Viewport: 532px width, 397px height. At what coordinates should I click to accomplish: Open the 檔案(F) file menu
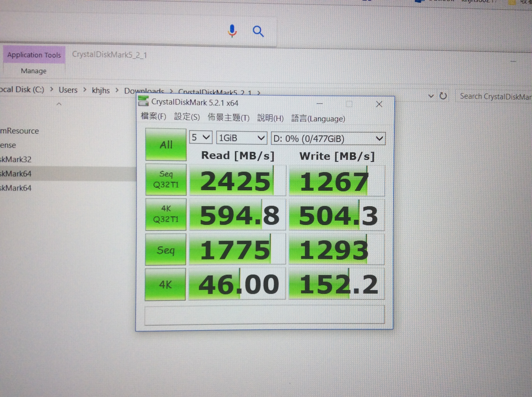pyautogui.click(x=153, y=116)
